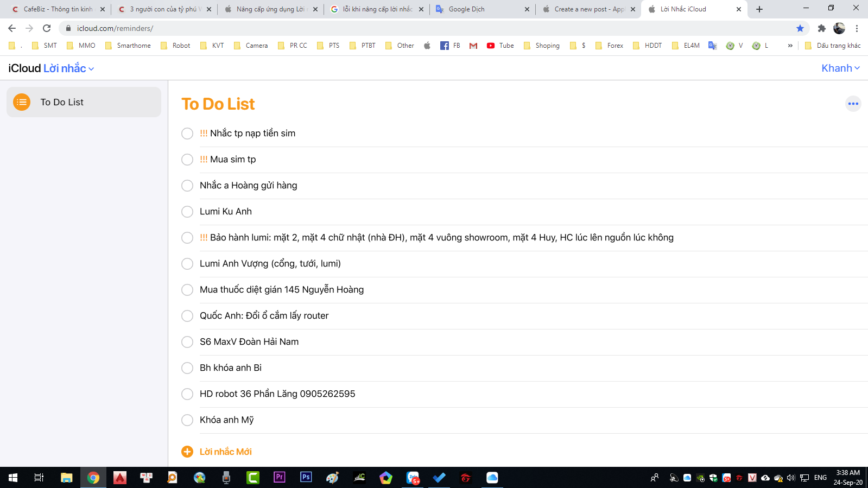Screen dimensions: 868x488
Task: Open the clock and date in system tray
Action: 848,477
